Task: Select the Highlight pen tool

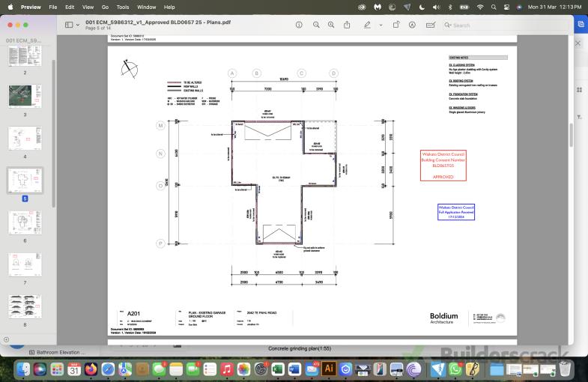Action: 366,25
